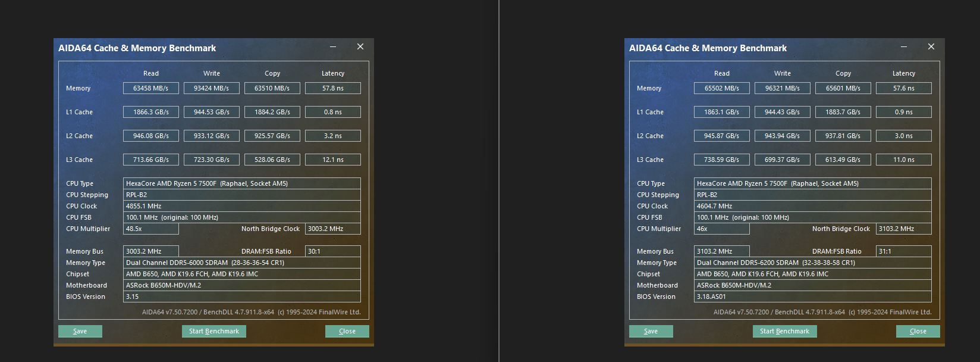Click Memory Type DDR5-6200 SDRAM field
Image resolution: width=980 pixels, height=362 pixels.
point(813,263)
